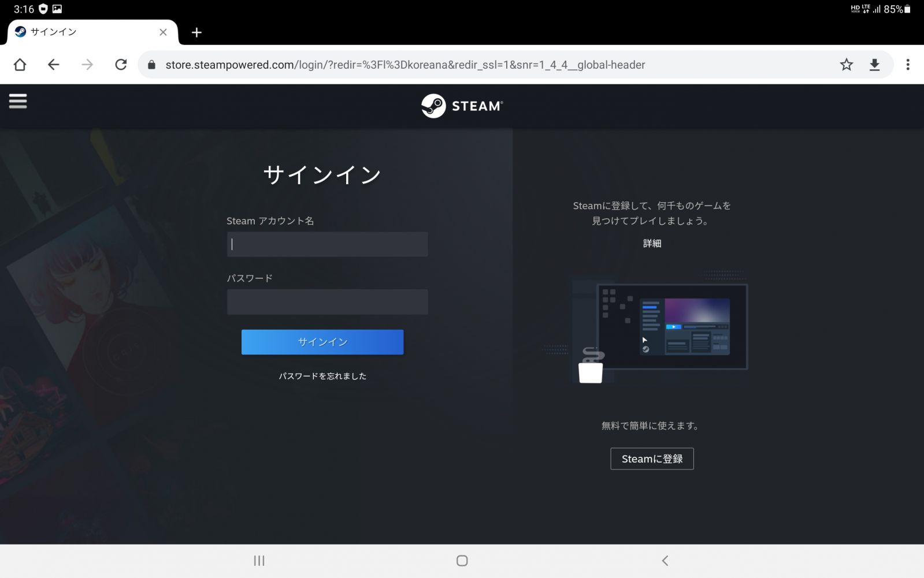Open a new browser tab
Image resolution: width=924 pixels, height=578 pixels.
(196, 32)
